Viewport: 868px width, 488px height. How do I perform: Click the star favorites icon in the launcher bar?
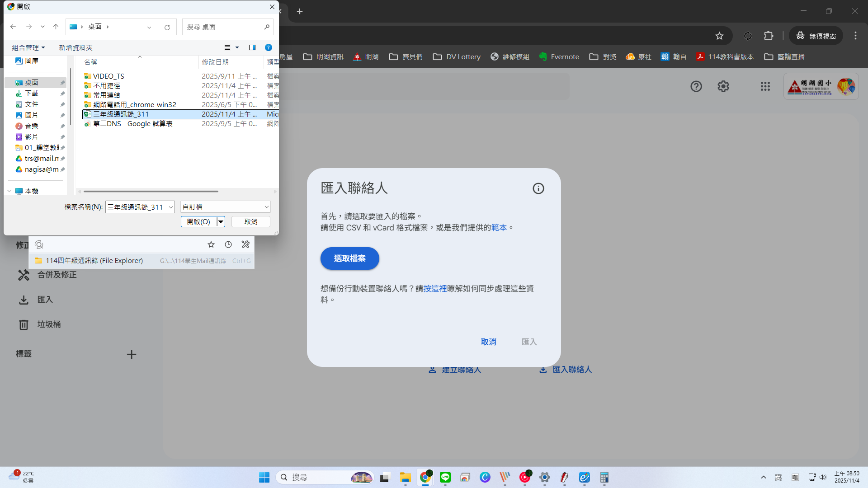pos(211,244)
